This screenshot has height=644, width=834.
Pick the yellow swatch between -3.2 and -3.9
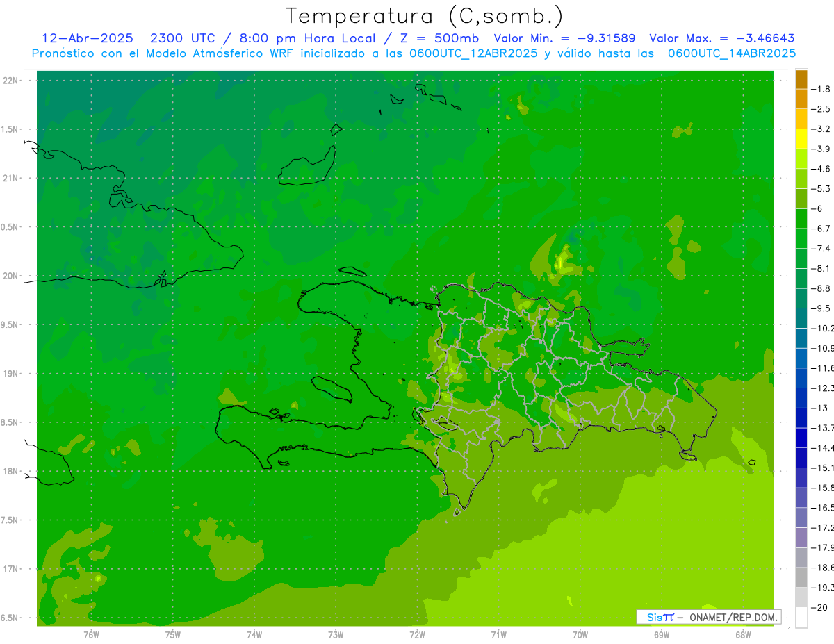pyautogui.click(x=801, y=139)
